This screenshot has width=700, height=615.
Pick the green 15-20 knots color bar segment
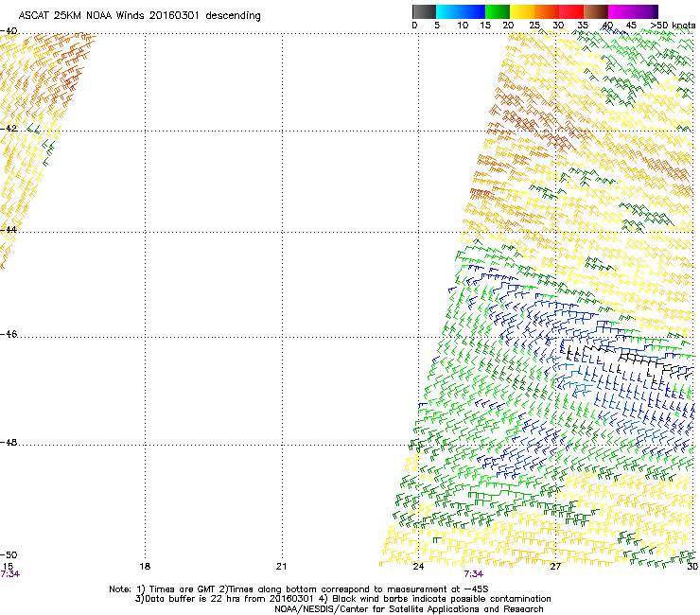tap(498, 11)
